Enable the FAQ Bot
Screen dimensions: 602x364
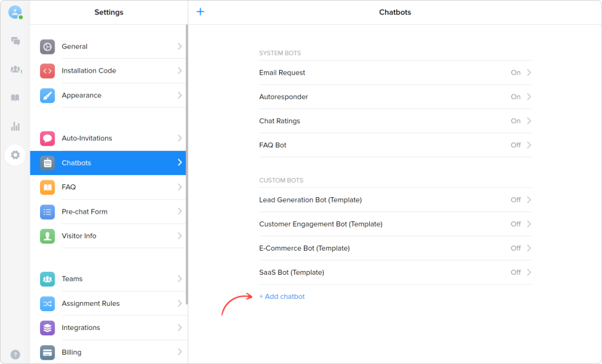click(x=515, y=145)
